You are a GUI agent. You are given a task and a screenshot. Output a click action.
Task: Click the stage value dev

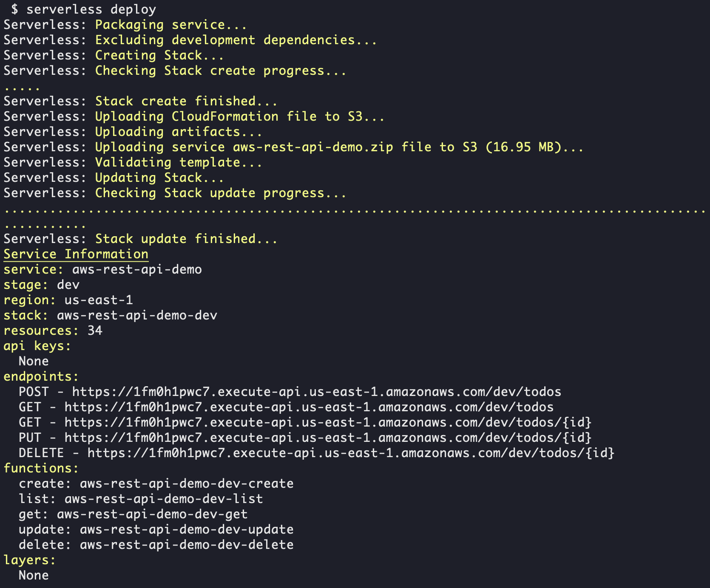point(68,285)
